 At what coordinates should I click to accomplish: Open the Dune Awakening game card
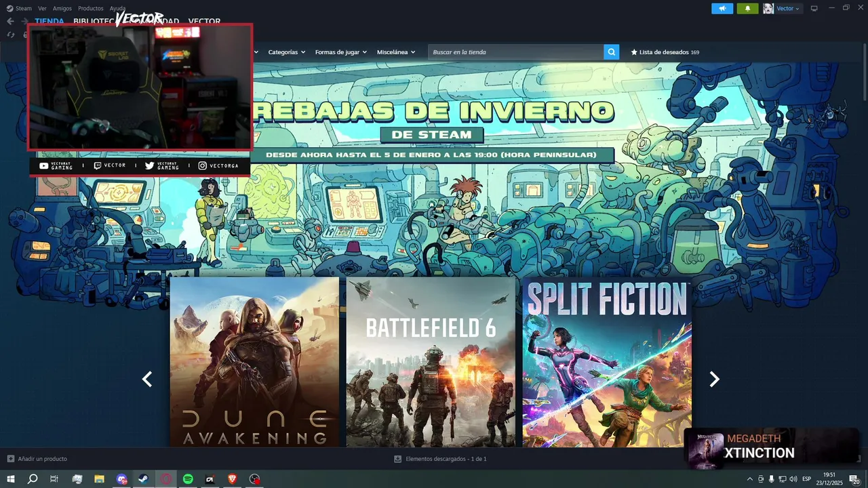[x=254, y=362]
